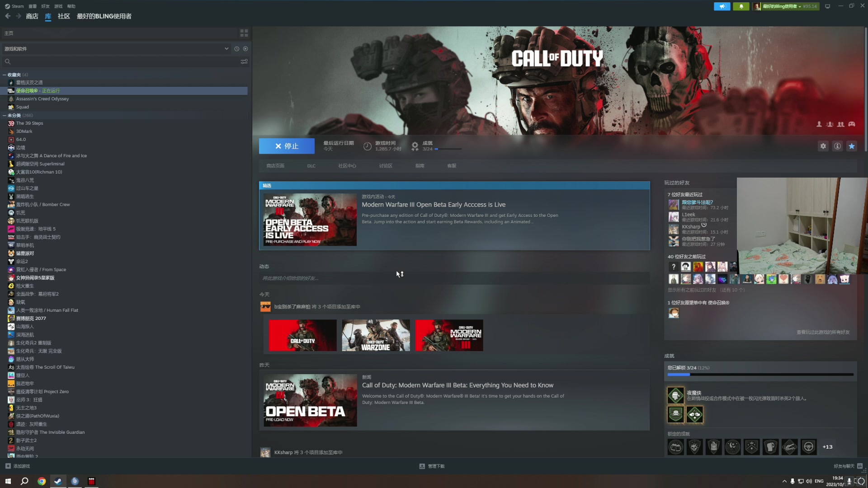Collapse the 收藏夹 category
The width and height of the screenshot is (868, 488).
tap(5, 75)
